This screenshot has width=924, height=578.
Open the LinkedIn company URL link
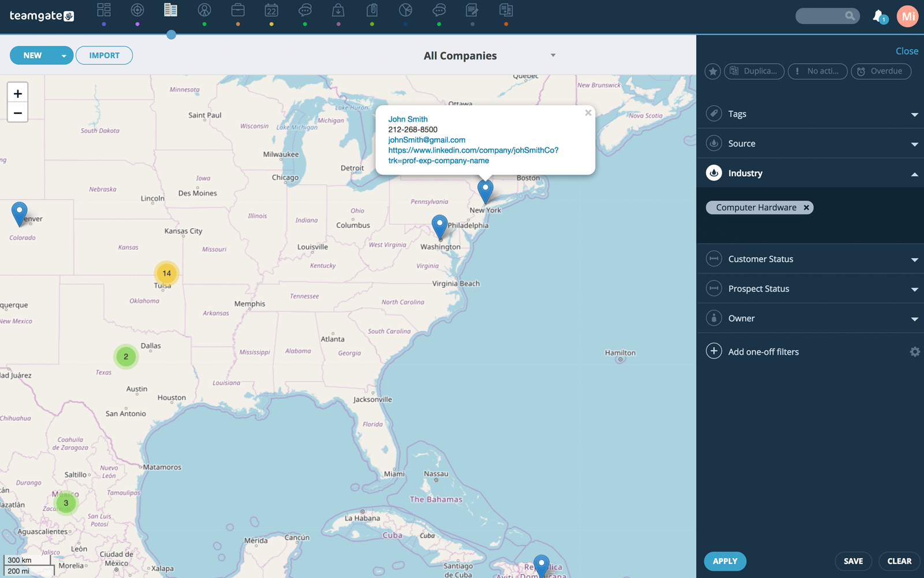473,155
